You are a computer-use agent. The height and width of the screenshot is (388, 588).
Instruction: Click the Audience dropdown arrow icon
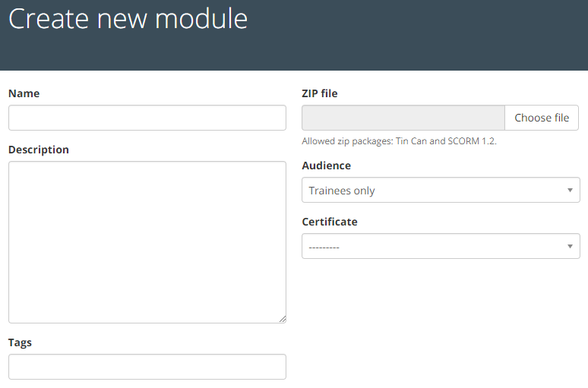pyautogui.click(x=570, y=190)
